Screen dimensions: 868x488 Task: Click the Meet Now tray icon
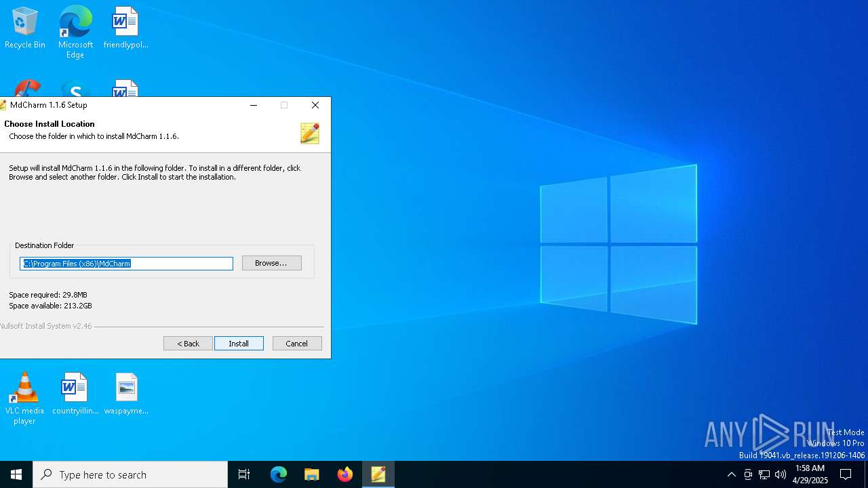748,474
